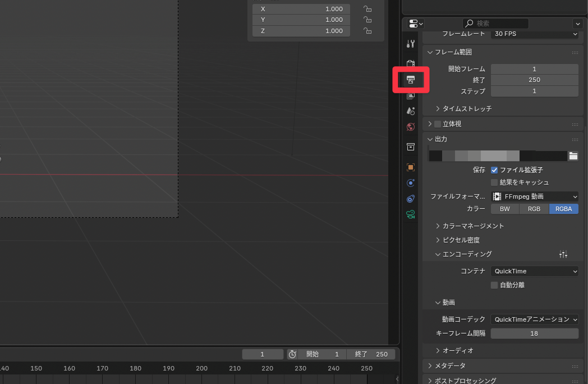Click the output path folder browse icon

click(x=573, y=156)
